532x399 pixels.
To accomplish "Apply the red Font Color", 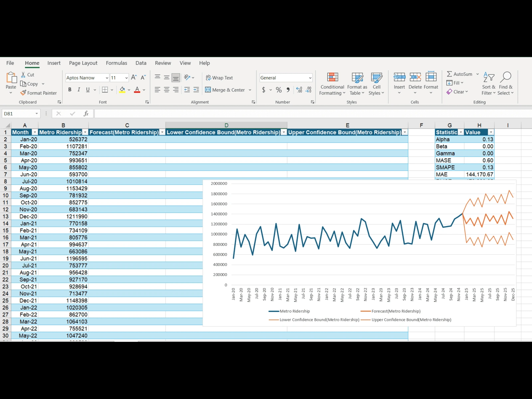I will pyautogui.click(x=137, y=90).
